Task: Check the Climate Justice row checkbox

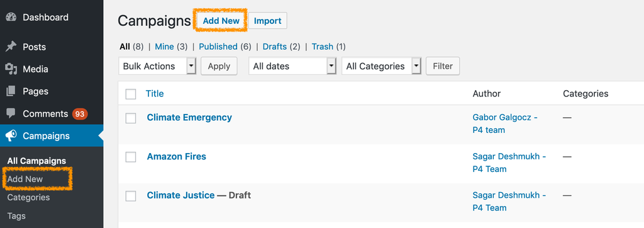Action: point(131,196)
